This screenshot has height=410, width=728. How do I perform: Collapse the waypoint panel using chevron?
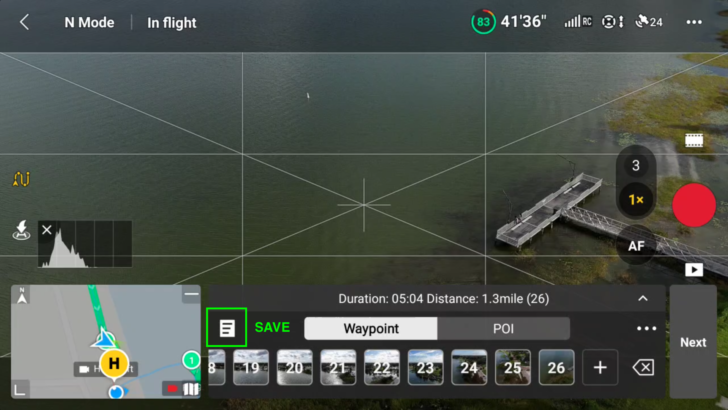[643, 299]
